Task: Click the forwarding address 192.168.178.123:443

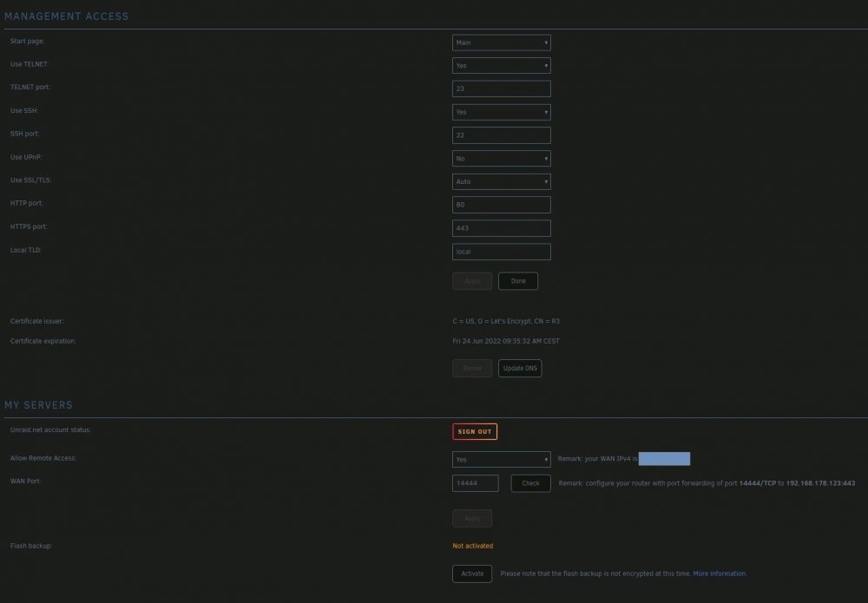Action: (x=820, y=483)
